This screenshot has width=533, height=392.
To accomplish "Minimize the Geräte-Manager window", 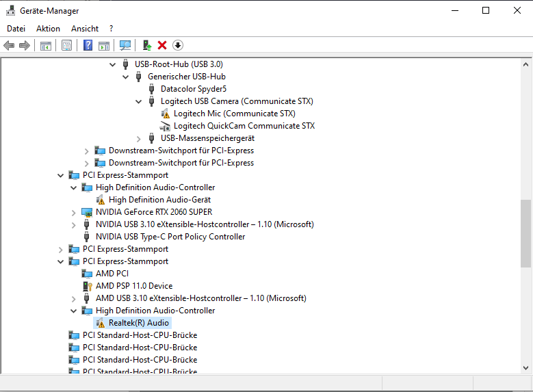I will pos(455,10).
